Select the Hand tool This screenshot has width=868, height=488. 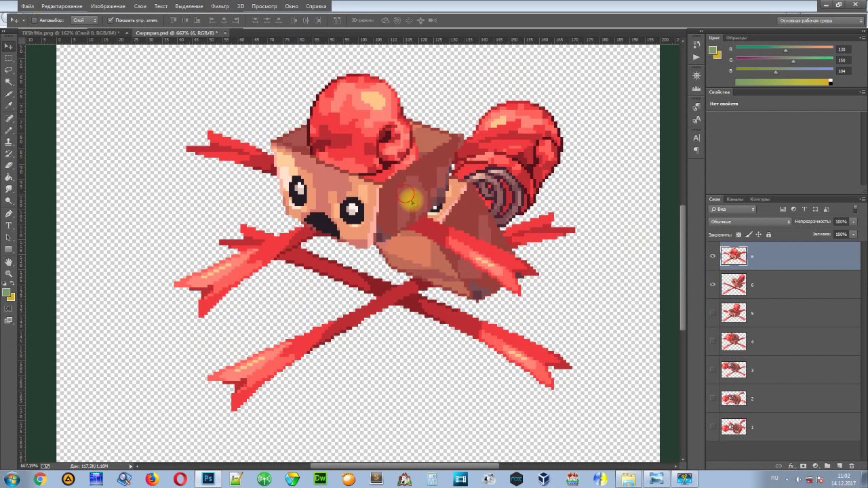coord(9,262)
